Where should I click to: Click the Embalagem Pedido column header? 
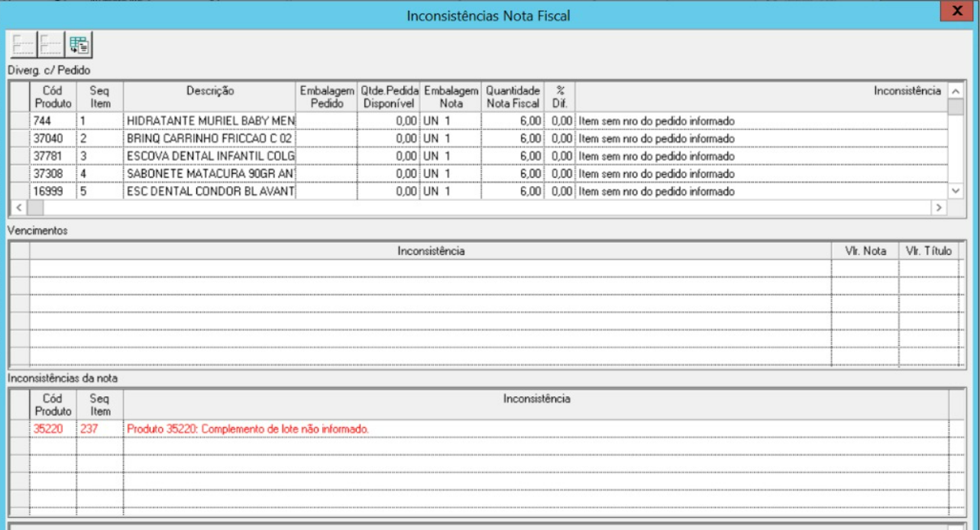click(x=328, y=97)
